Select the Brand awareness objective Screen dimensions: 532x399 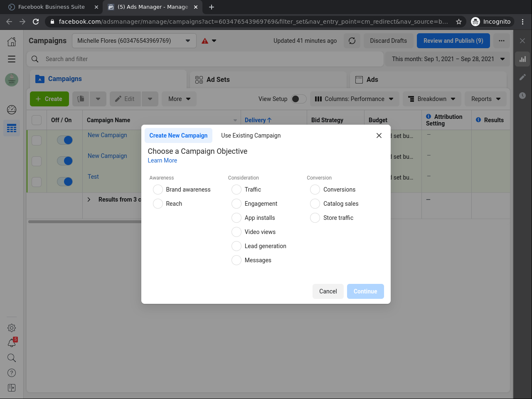158,190
